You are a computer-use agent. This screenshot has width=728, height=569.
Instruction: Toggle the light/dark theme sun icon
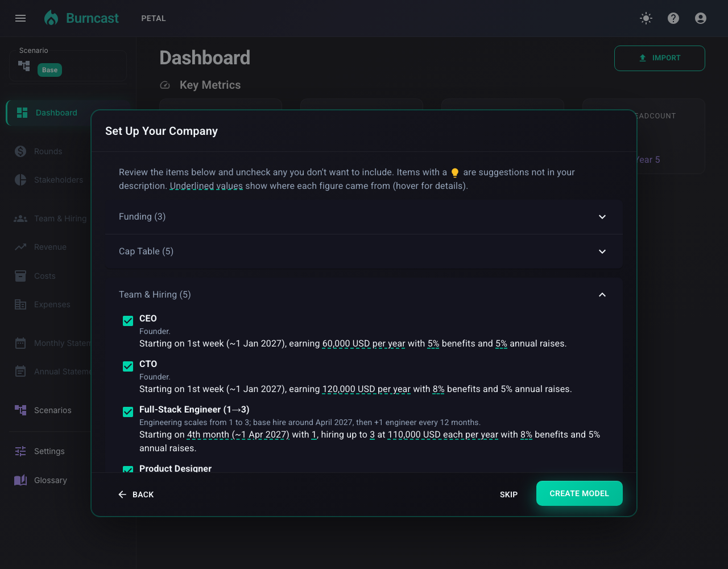646,18
